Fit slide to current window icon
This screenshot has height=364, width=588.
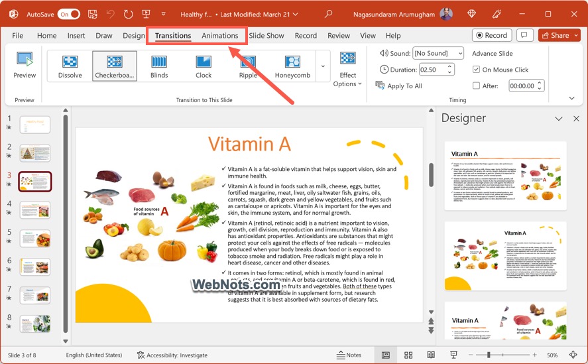[x=573, y=355]
